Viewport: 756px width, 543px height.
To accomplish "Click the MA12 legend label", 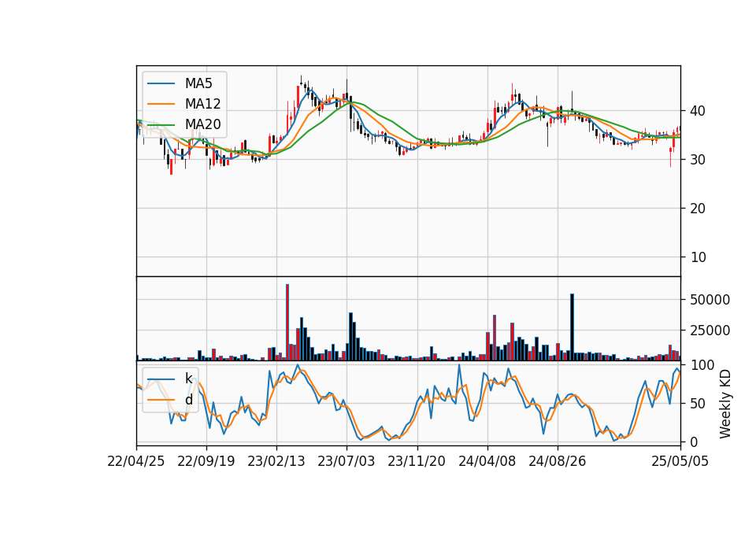I will coord(202,104).
